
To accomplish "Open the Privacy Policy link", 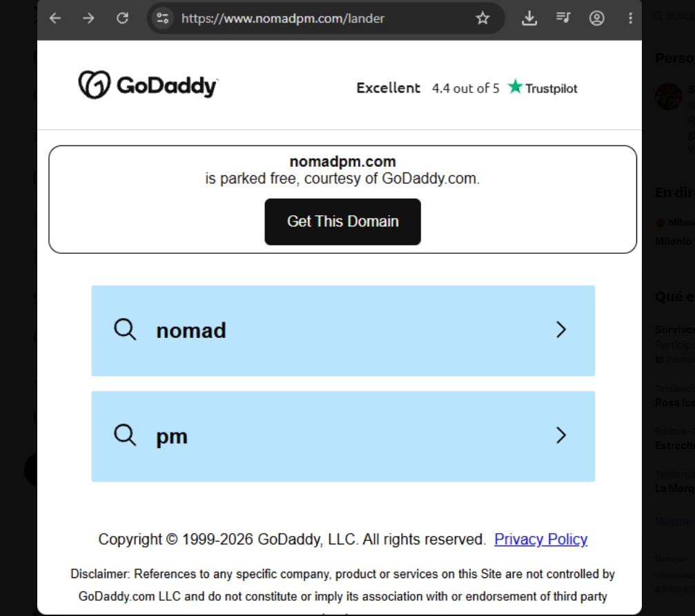I will pyautogui.click(x=541, y=539).
